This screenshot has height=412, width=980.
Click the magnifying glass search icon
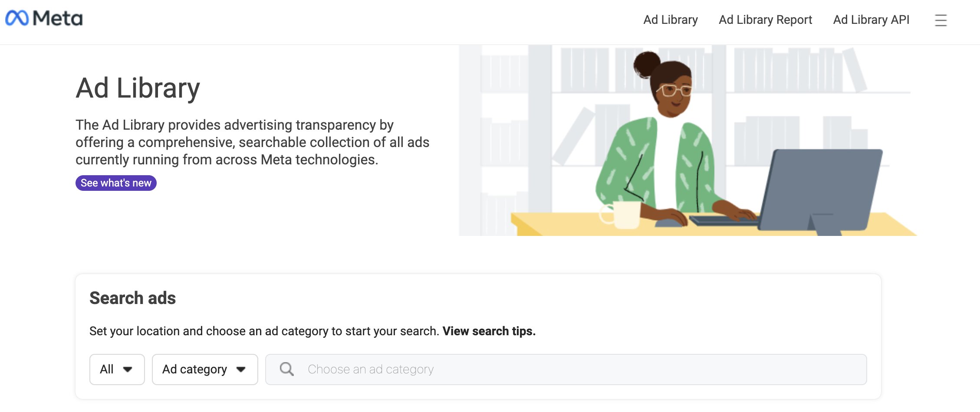286,369
